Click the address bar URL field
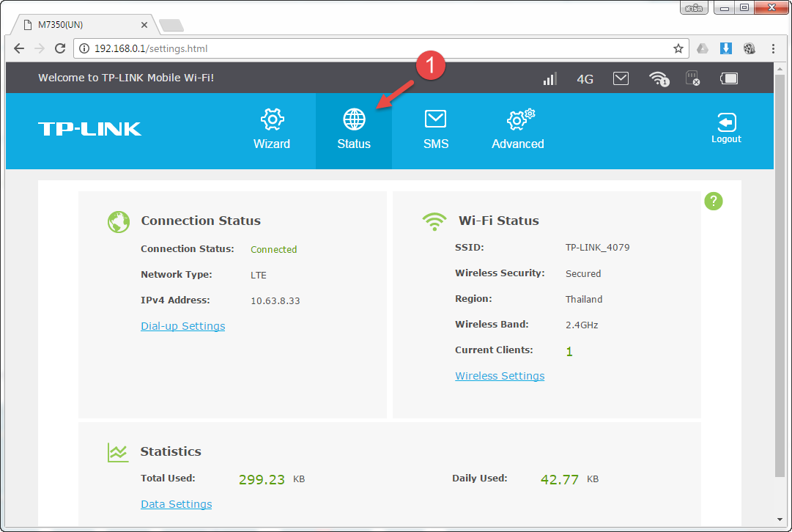This screenshot has height=532, width=792. point(382,48)
